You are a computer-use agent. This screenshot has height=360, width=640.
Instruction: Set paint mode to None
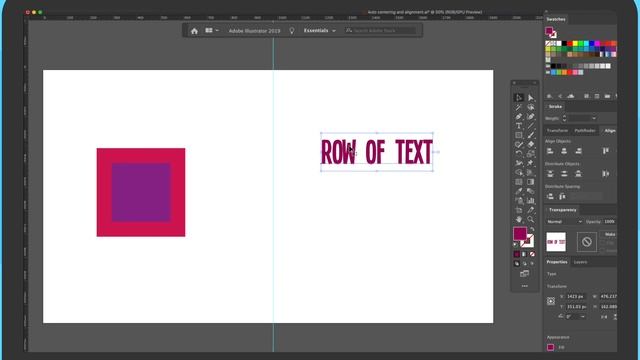(x=532, y=254)
